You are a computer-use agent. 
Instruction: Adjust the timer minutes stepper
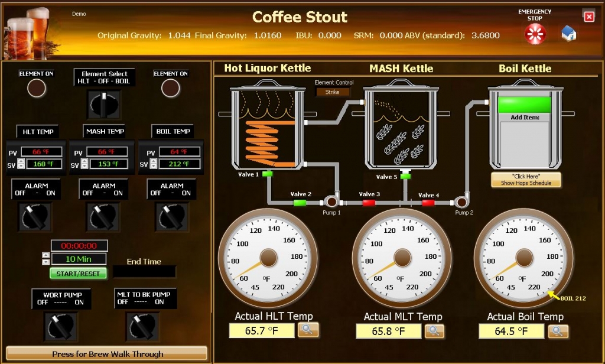click(45, 258)
